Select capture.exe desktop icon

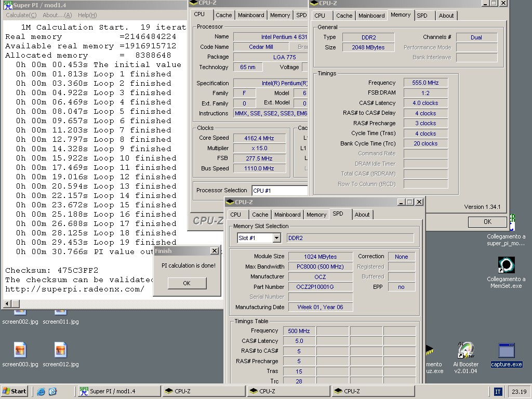tap(506, 351)
